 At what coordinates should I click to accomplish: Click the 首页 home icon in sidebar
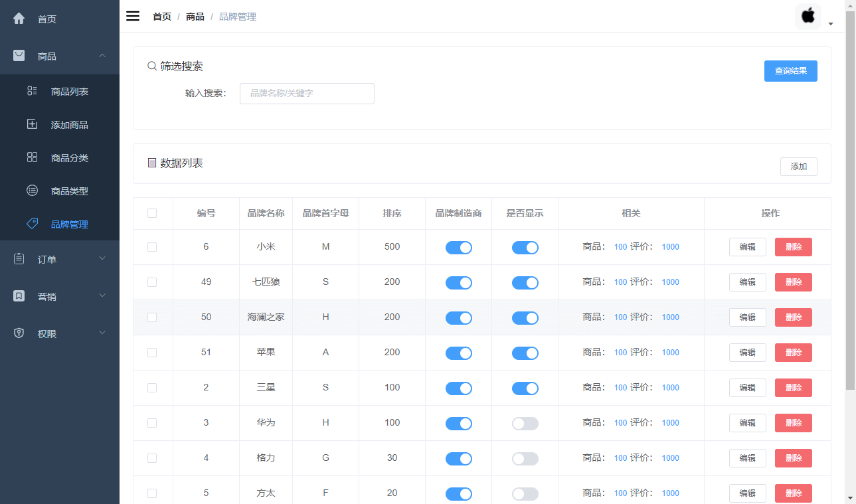[18, 19]
